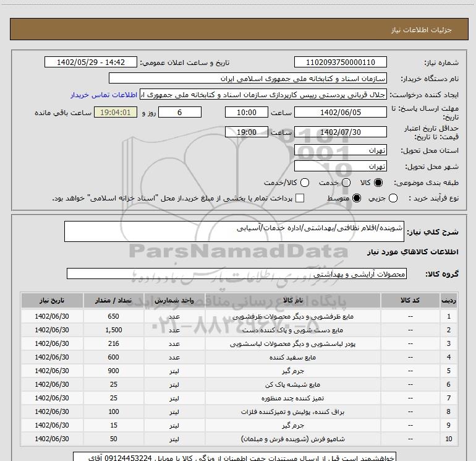Click the need number field 1102093750000110
This screenshot has width=476, height=461.
click(340, 62)
